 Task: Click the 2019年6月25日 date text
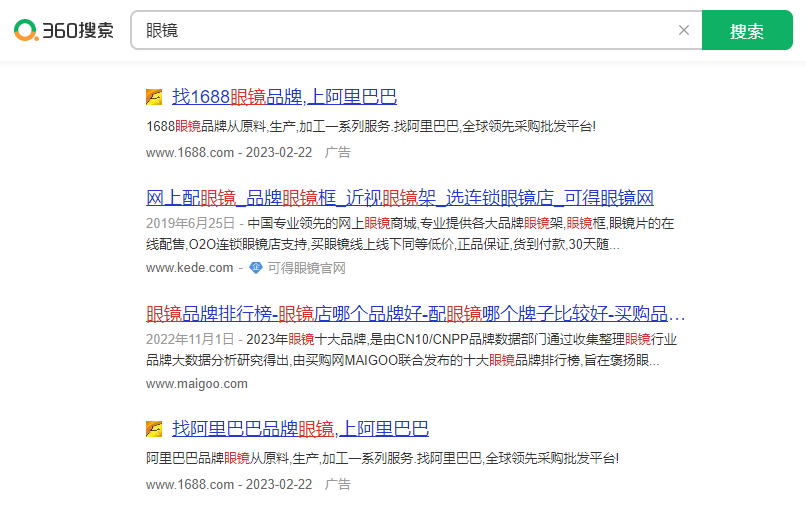pyautogui.click(x=190, y=223)
